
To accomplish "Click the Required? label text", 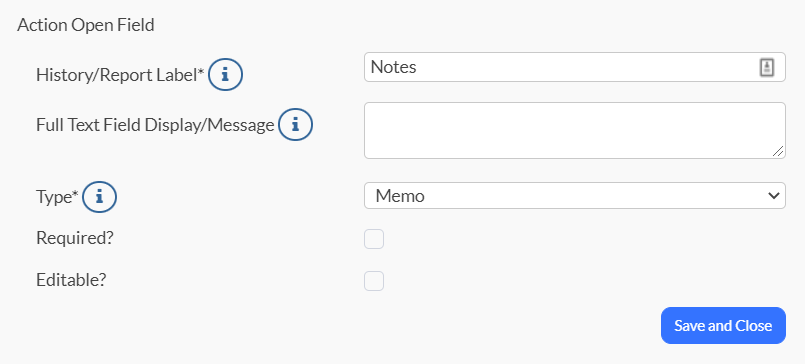I will pos(74,238).
